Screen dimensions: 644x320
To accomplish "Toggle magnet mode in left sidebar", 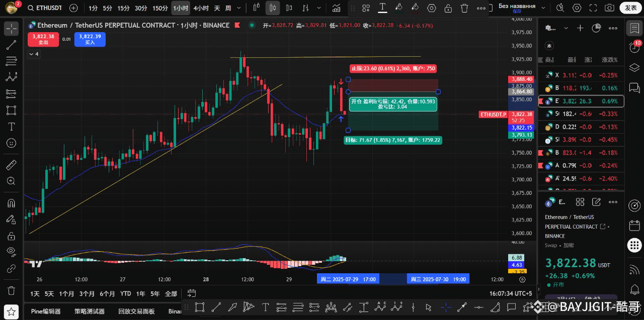I will [x=11, y=203].
